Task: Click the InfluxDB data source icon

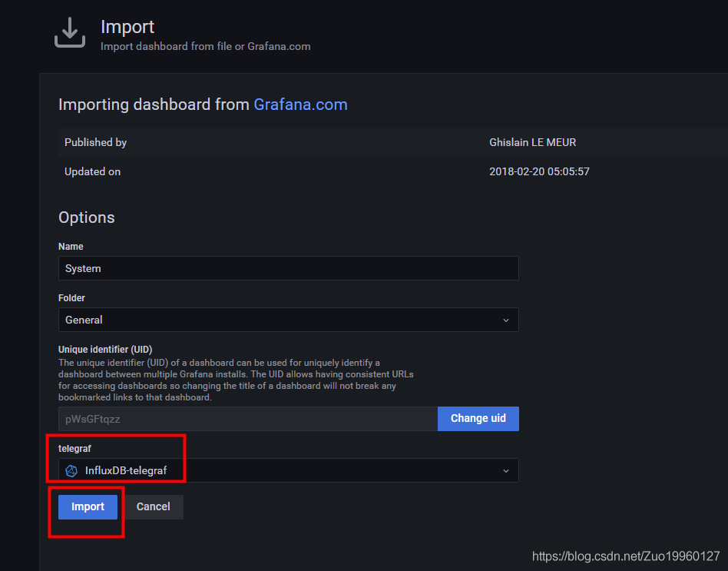Action: [x=71, y=470]
